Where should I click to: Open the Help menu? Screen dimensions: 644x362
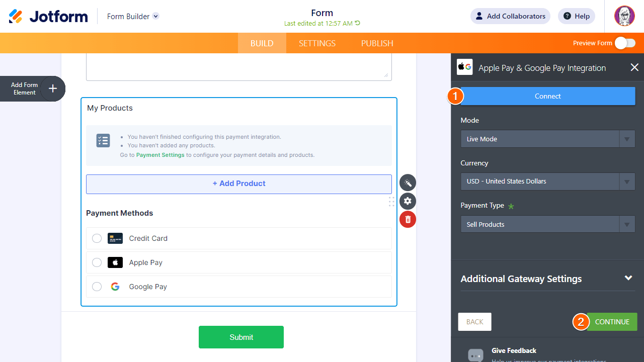coord(577,16)
